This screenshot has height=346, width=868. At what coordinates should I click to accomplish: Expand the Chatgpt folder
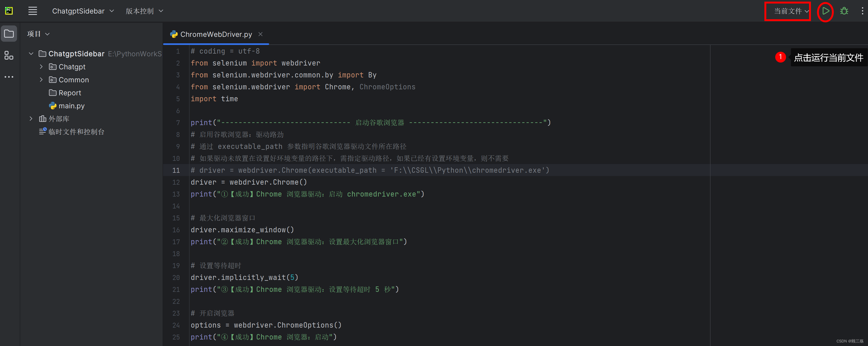[41, 67]
